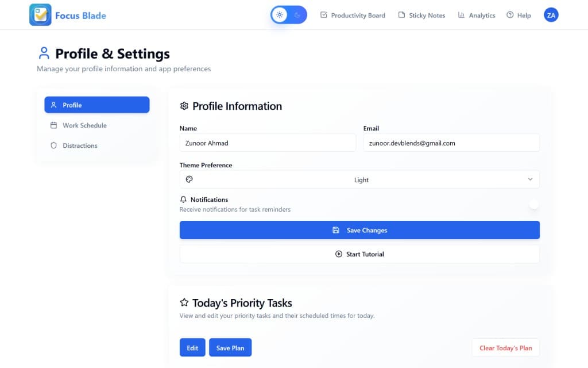The image size is (588, 368).
Task: Click the Email input field
Action: coord(451,143)
